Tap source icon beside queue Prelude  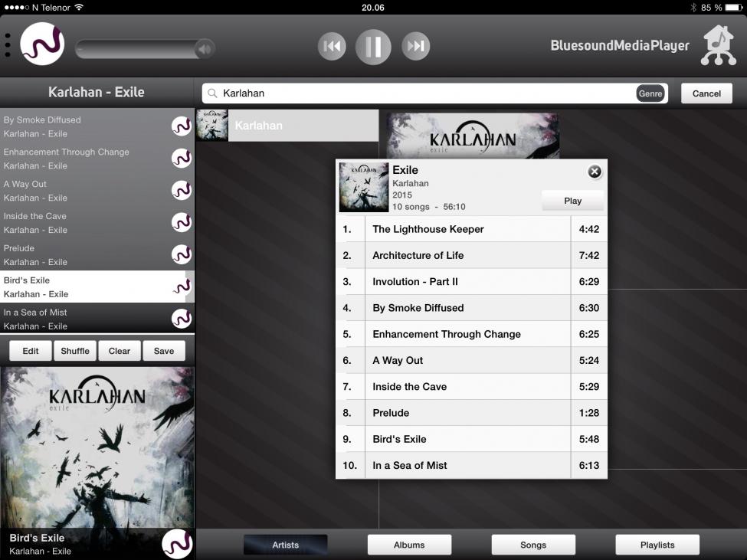(x=182, y=254)
